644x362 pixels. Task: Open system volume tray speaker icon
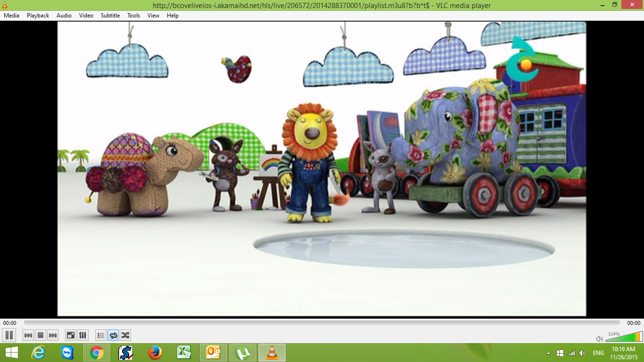pyautogui.click(x=583, y=353)
